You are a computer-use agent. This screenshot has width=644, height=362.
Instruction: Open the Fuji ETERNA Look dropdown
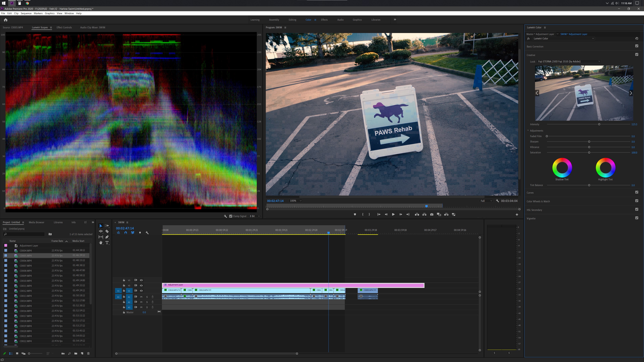(x=569, y=61)
